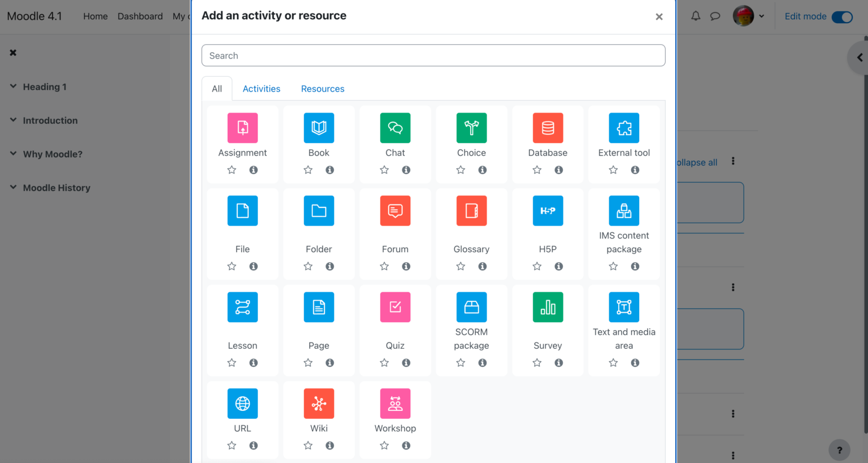Viewport: 868px width, 463px height.
Task: Click in the activity search field
Action: tap(433, 55)
